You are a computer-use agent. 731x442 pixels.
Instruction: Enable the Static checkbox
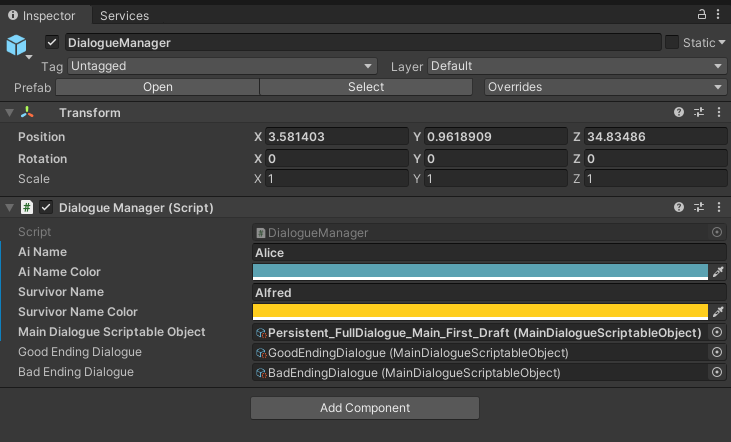pos(671,42)
